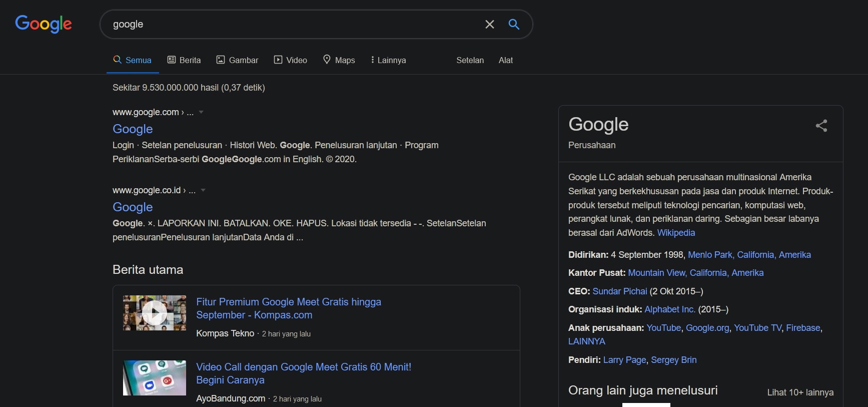Open the Google result from www.google.co.id
This screenshot has height=407, width=868.
(133, 207)
